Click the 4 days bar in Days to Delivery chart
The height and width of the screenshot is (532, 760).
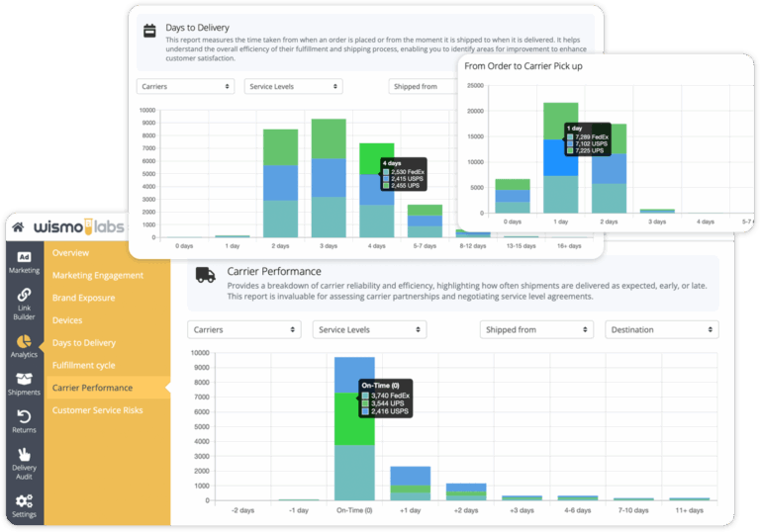(377, 190)
